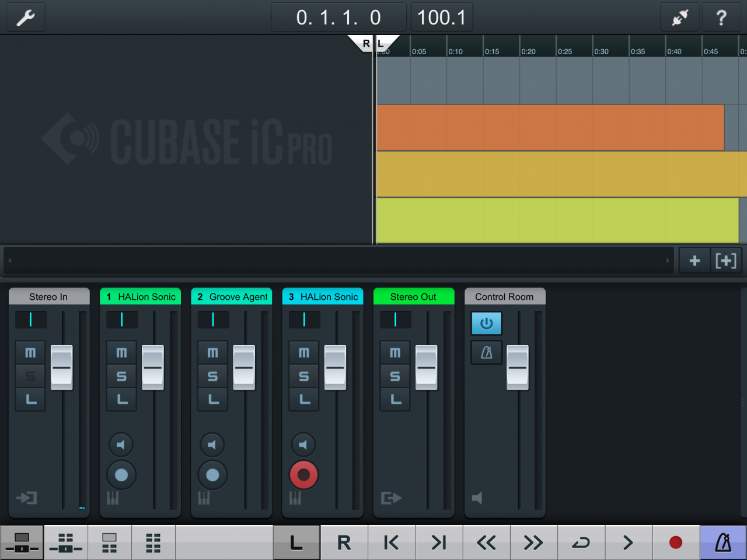Toggle Control Room metronome click
747x560 pixels.
(487, 353)
